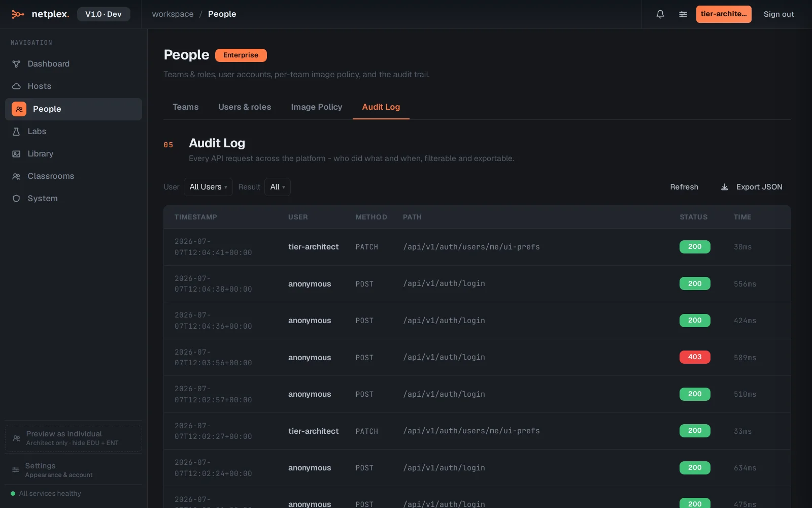Image resolution: width=812 pixels, height=508 pixels.
Task: Open the All Users filter dropdown
Action: click(208, 187)
